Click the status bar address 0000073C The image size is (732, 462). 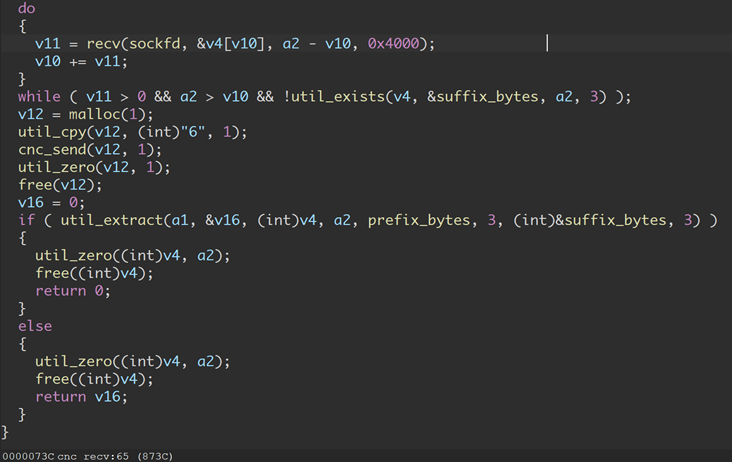pos(28,456)
